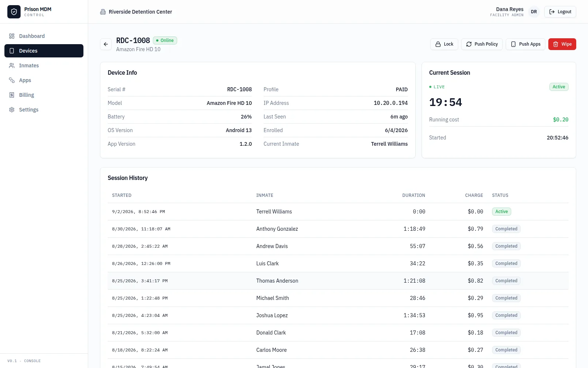Click the Android 13 OS version value

click(239, 130)
